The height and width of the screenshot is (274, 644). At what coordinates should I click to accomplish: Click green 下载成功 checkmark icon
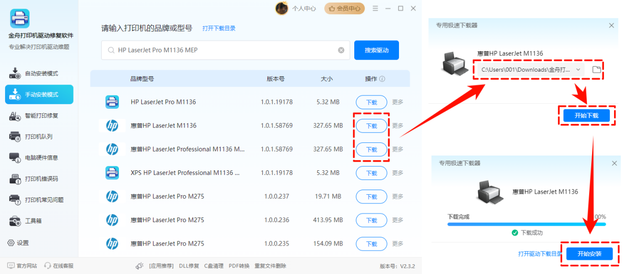(x=515, y=233)
